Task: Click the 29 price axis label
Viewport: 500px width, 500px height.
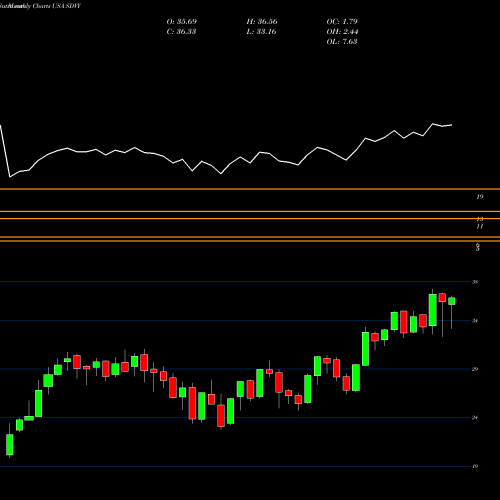Action: (x=475, y=369)
